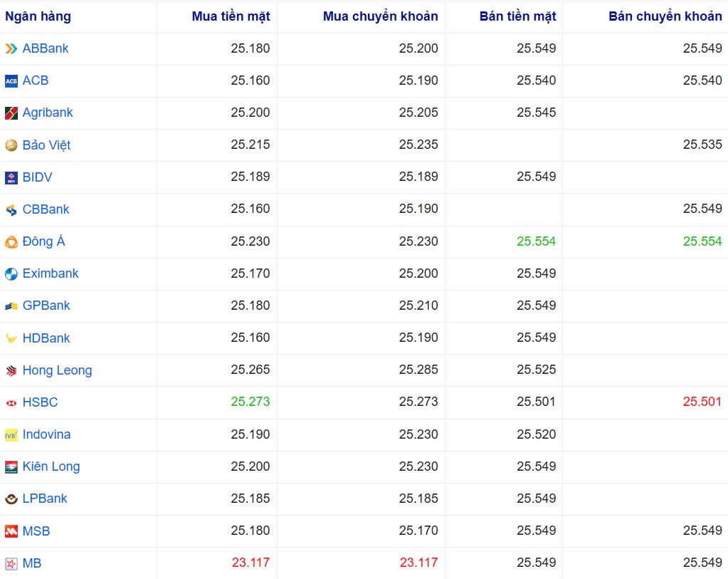Click the ABBank logo icon
The height and width of the screenshot is (579, 728).
point(11,49)
